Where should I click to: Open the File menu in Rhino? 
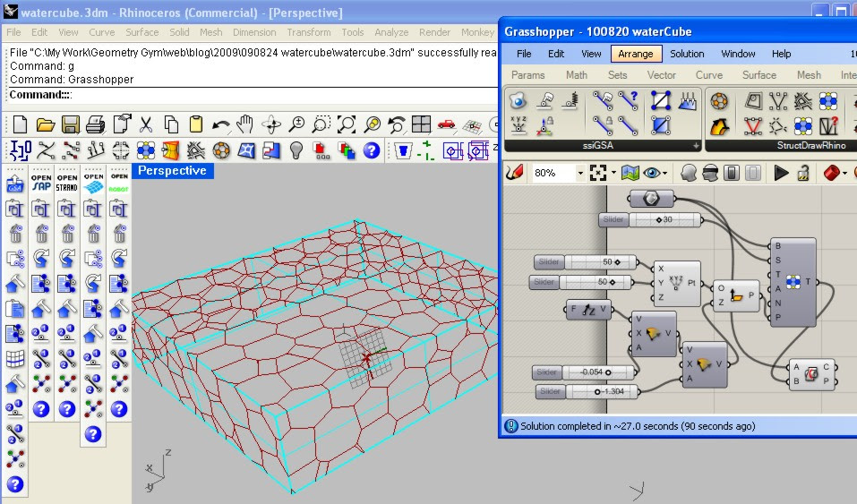pyautogui.click(x=13, y=32)
